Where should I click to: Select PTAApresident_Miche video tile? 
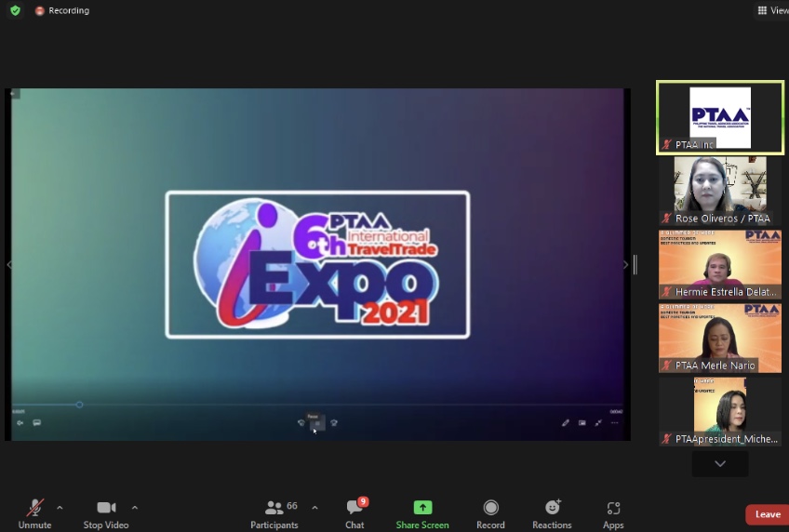(x=720, y=411)
